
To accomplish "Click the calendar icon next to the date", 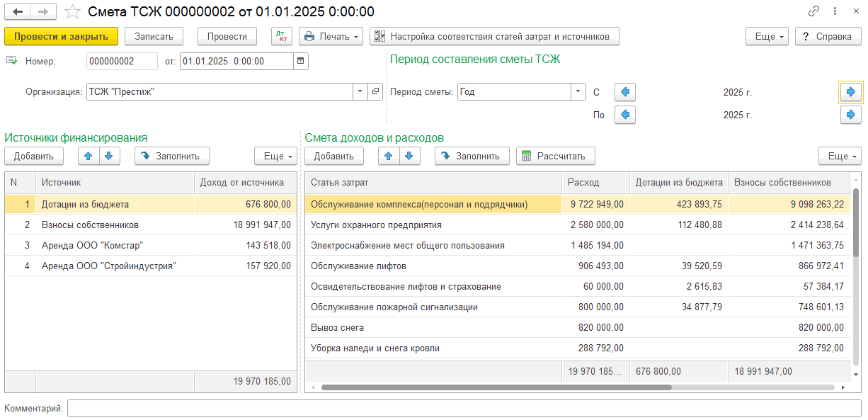I will point(301,62).
